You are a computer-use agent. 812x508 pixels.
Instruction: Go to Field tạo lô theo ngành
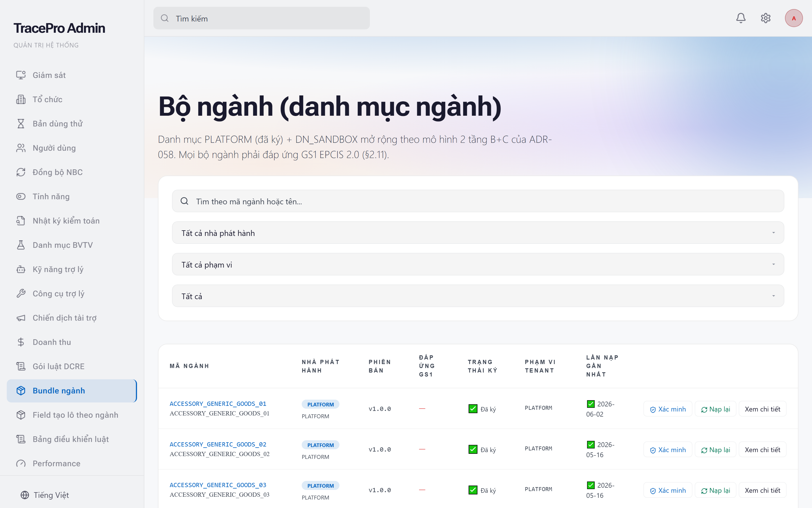(x=72, y=415)
